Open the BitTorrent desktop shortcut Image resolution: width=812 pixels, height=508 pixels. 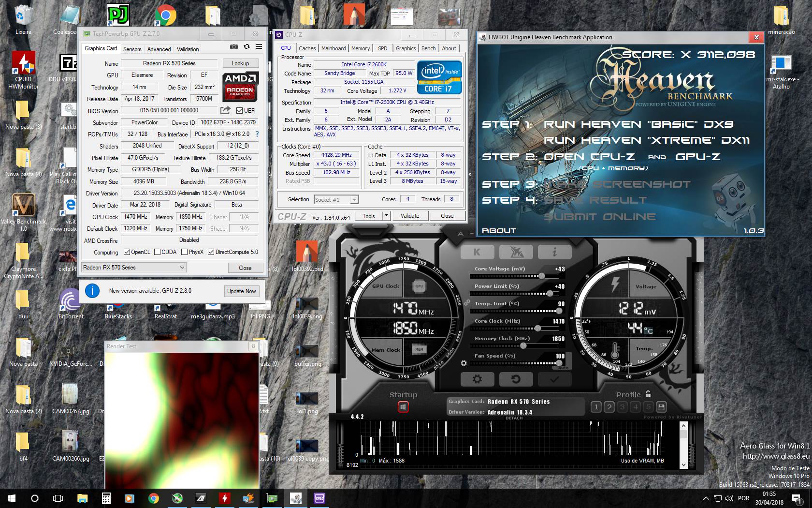coord(71,304)
